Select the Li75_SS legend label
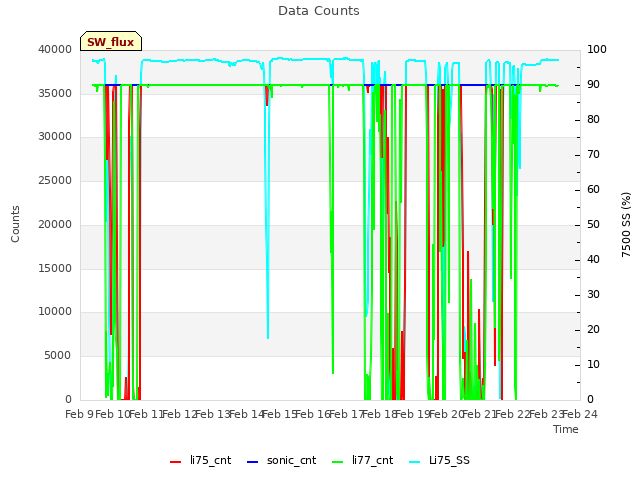 tap(449, 460)
